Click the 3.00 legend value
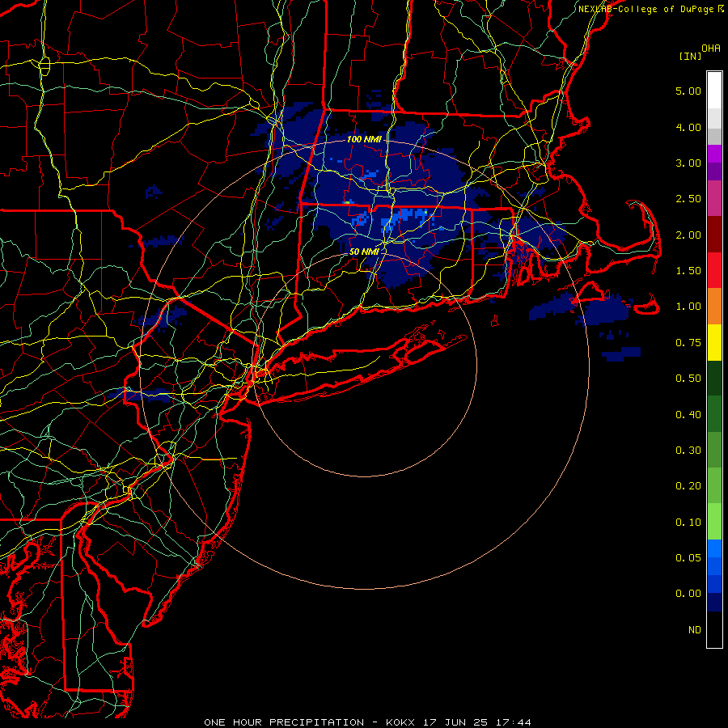The image size is (728, 728). pos(688,163)
